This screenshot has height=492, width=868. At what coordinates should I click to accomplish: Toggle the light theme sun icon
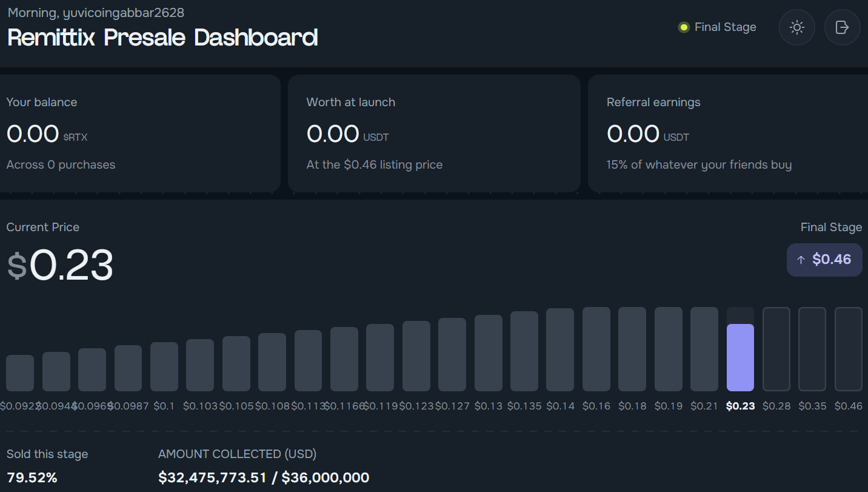click(796, 27)
